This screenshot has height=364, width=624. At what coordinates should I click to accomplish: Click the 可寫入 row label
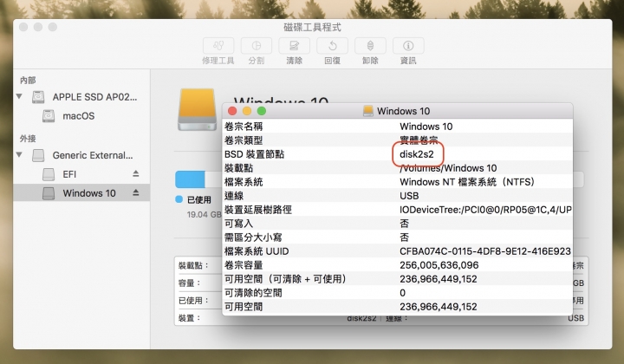239,224
